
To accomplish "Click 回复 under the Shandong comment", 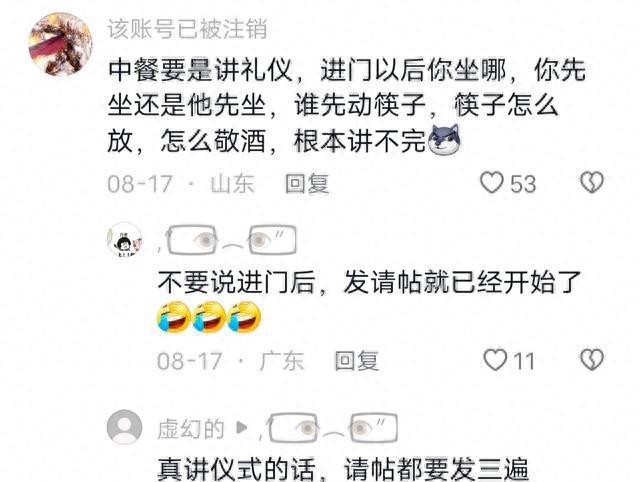I will [307, 183].
